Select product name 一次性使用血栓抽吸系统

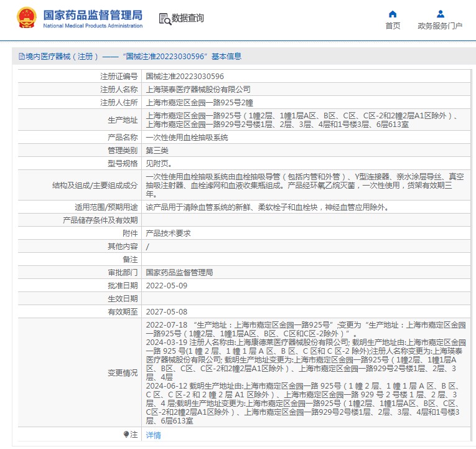click(x=187, y=137)
